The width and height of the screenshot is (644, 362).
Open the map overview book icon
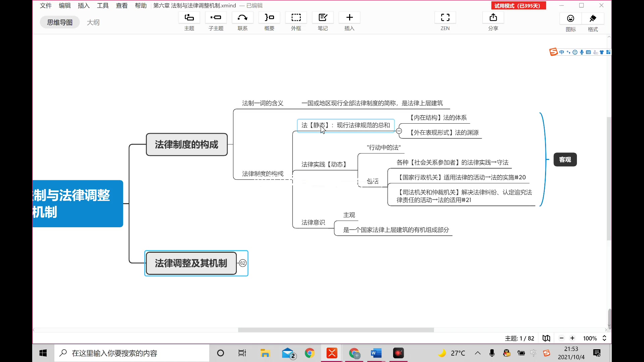point(546,338)
